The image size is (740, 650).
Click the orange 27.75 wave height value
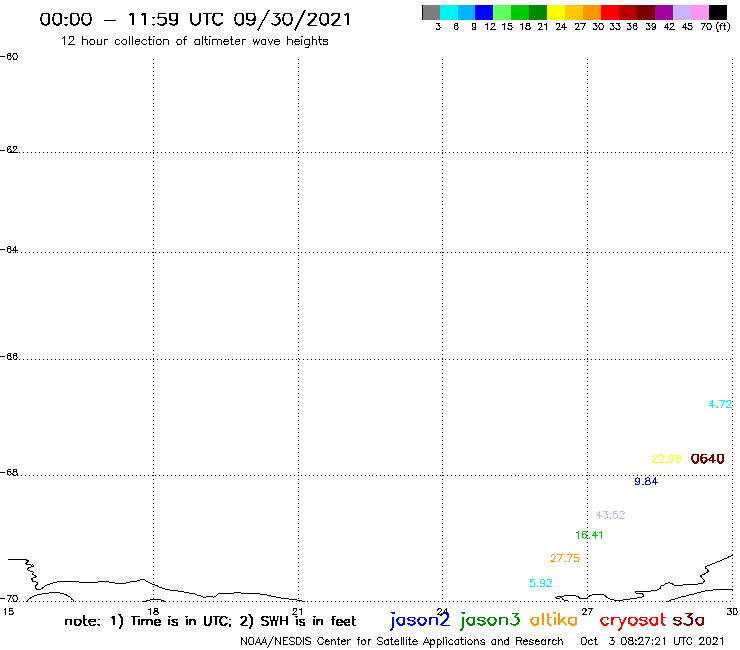565,558
